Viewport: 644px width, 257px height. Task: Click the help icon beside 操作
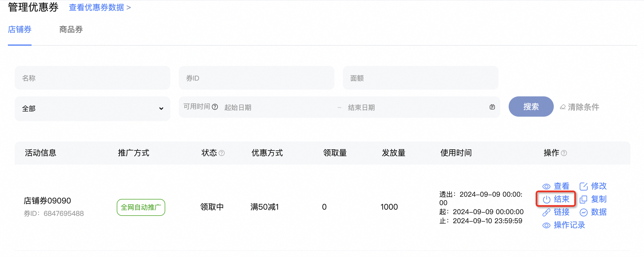pyautogui.click(x=564, y=153)
